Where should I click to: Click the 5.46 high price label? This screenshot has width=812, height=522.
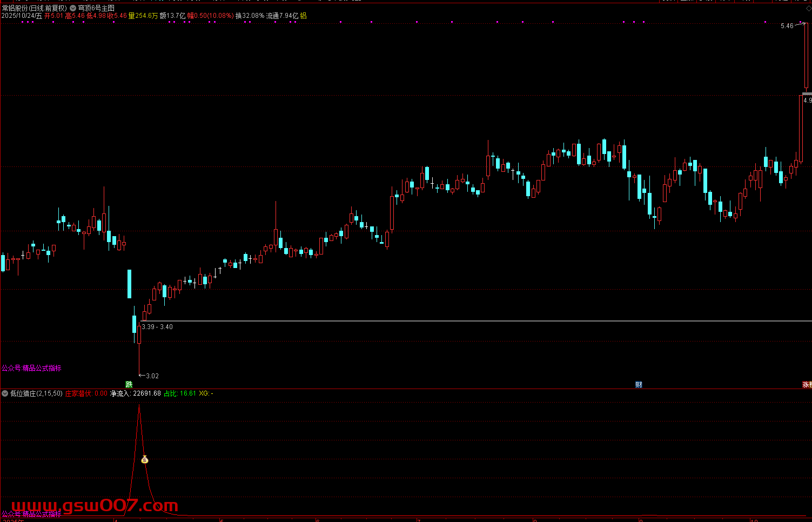point(787,26)
